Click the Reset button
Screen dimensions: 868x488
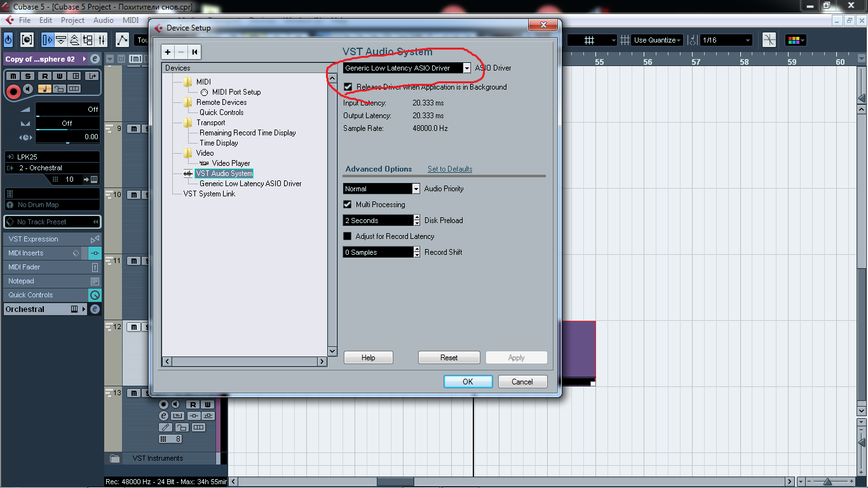449,358
